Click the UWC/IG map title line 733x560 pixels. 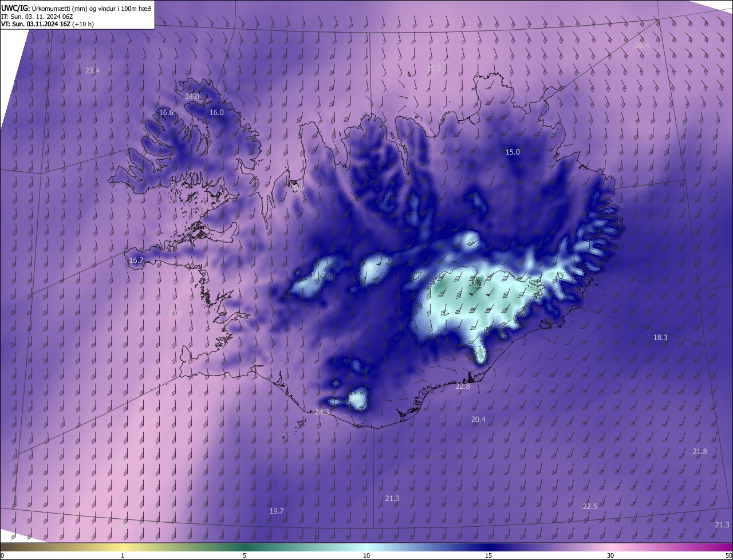pyautogui.click(x=76, y=7)
